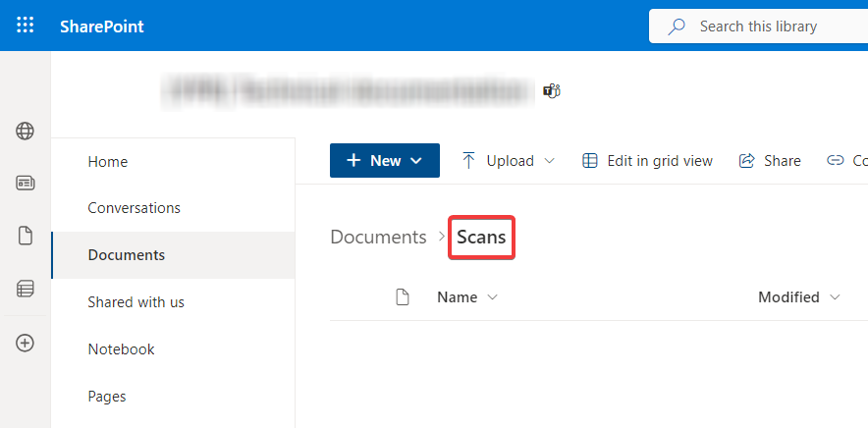Screen dimensions: 868x428
Task: Click the Microsoft Teams icon beside site title
Action: coord(552,91)
